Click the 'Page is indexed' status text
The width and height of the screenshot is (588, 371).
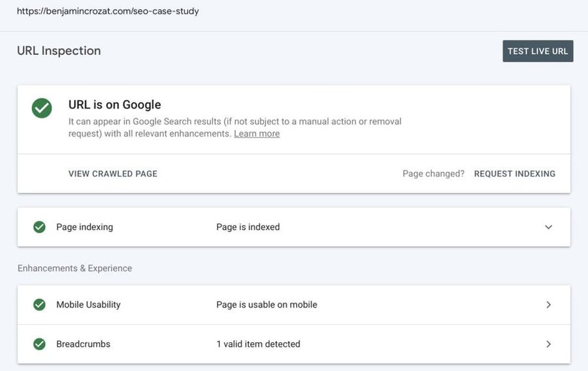pyautogui.click(x=248, y=227)
